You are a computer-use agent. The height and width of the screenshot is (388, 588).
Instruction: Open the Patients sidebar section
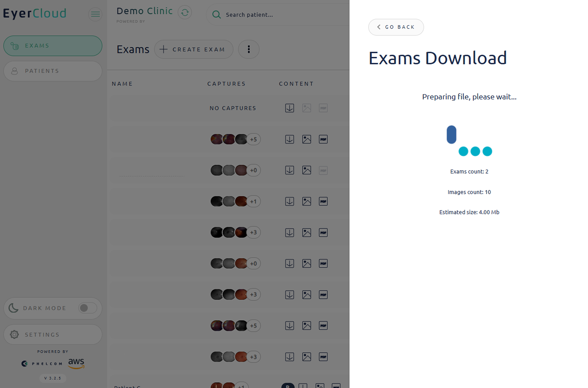pyautogui.click(x=53, y=71)
